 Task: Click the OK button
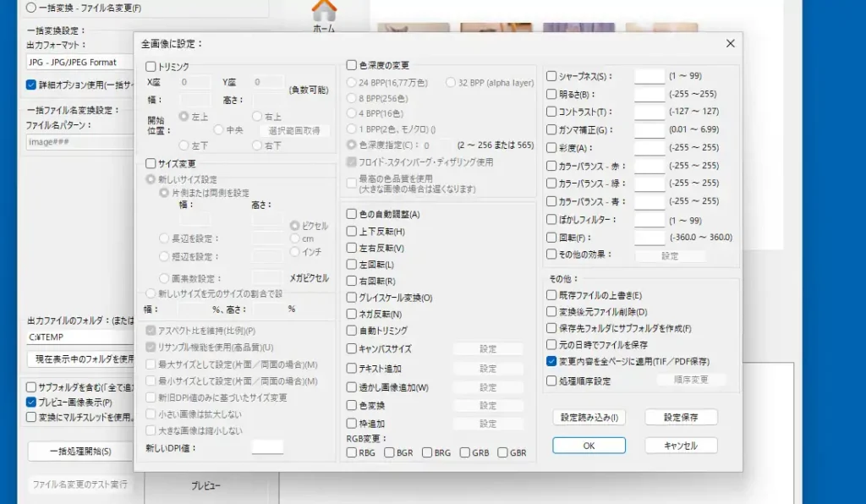click(589, 445)
